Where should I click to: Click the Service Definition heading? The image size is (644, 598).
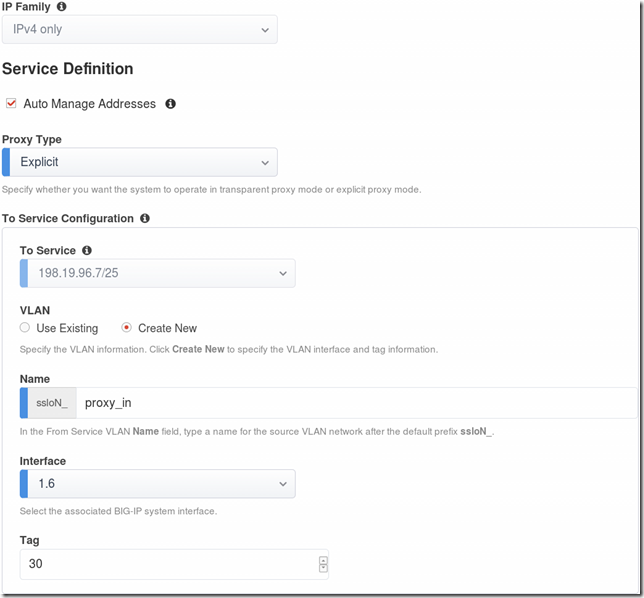pyautogui.click(x=68, y=69)
